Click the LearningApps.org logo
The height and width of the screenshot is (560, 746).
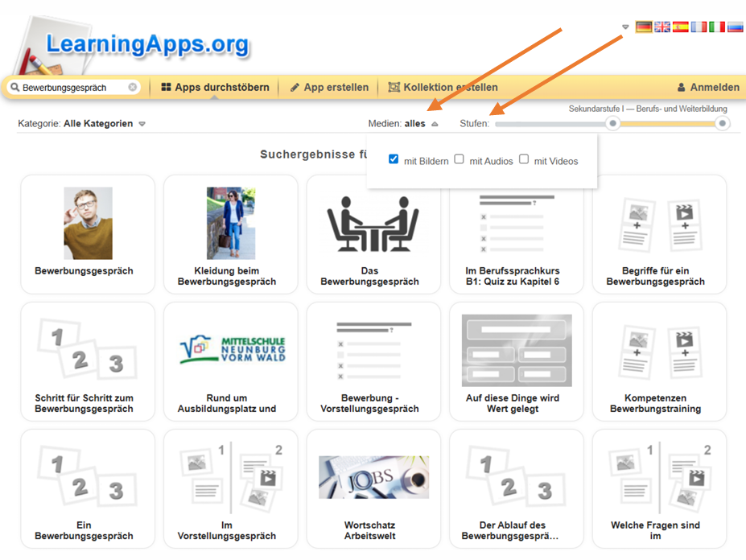pyautogui.click(x=146, y=45)
